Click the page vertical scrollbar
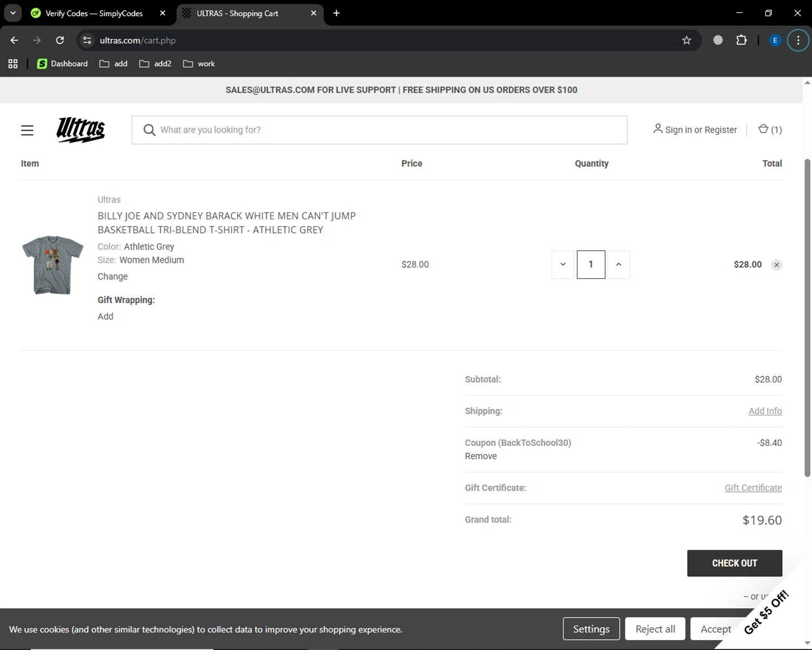This screenshot has height=650, width=812. pos(807,317)
